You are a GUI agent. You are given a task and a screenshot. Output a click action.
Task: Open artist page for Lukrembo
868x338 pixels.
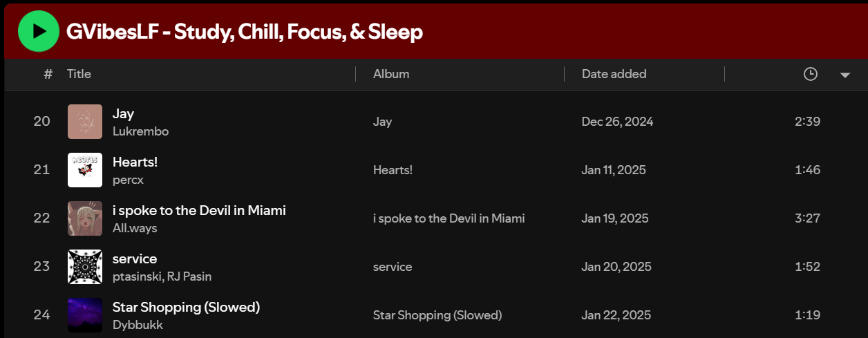(x=140, y=131)
